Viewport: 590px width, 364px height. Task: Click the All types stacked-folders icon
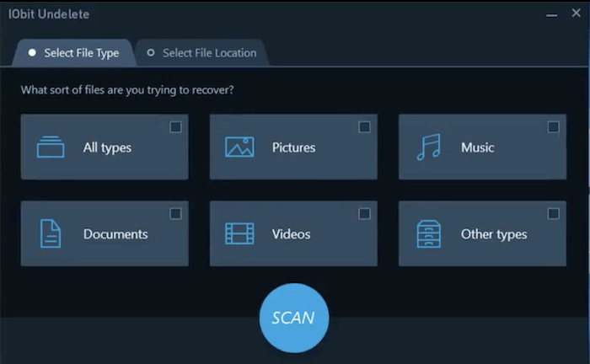coord(51,147)
